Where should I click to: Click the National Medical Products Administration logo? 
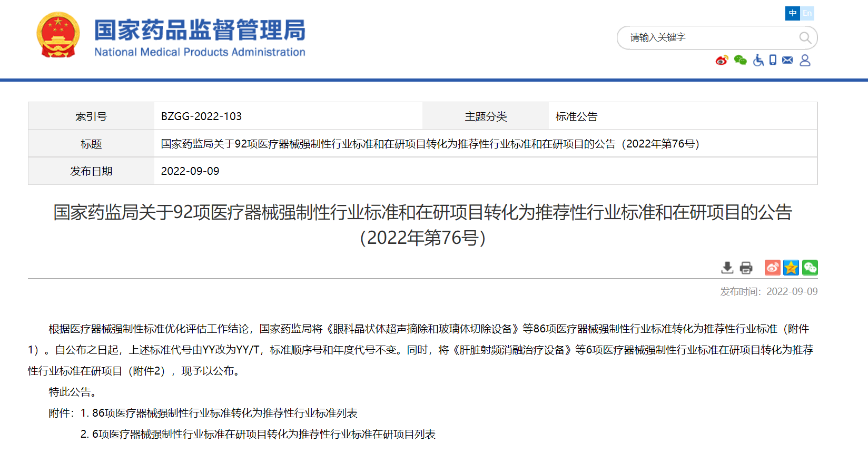coord(200,37)
